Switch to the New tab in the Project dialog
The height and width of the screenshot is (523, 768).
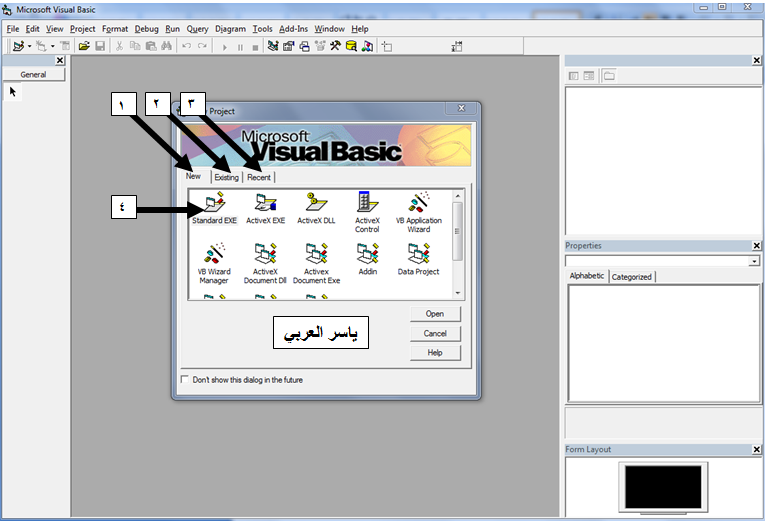[193, 176]
